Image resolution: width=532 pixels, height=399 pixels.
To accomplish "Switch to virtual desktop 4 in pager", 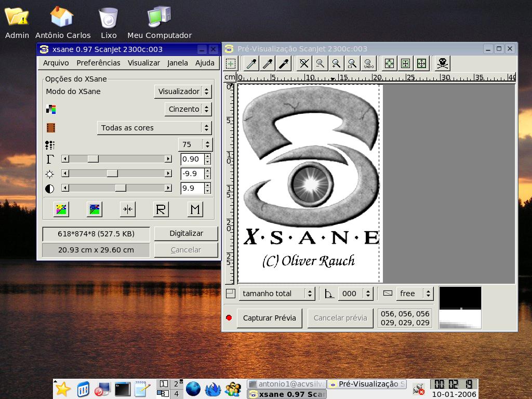I will (177, 394).
